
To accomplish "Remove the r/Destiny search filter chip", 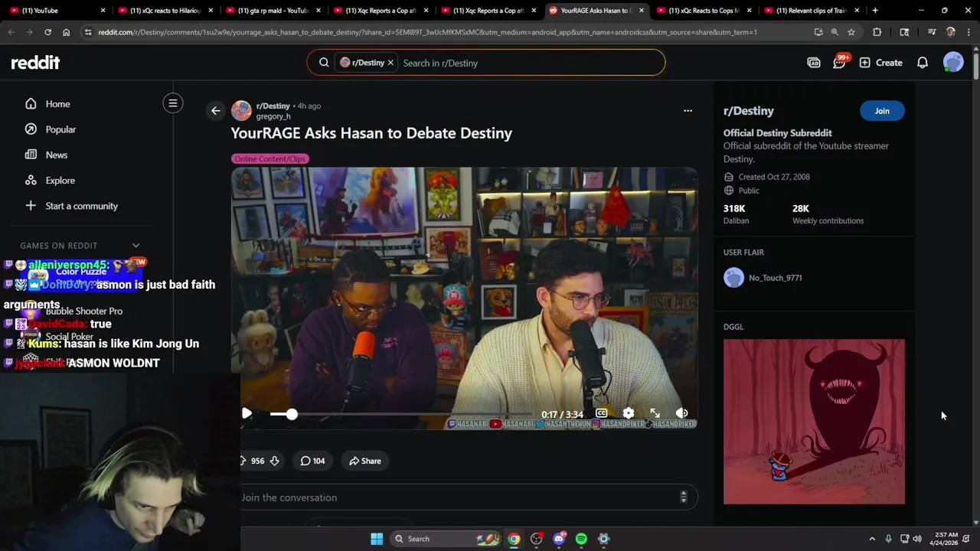I will [x=390, y=63].
